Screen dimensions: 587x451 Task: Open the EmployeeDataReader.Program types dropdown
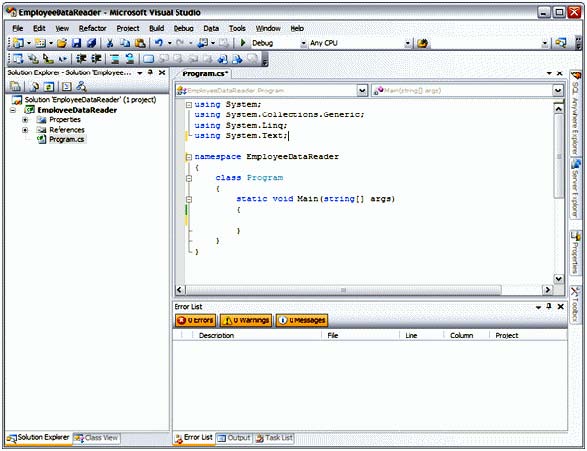click(x=362, y=91)
